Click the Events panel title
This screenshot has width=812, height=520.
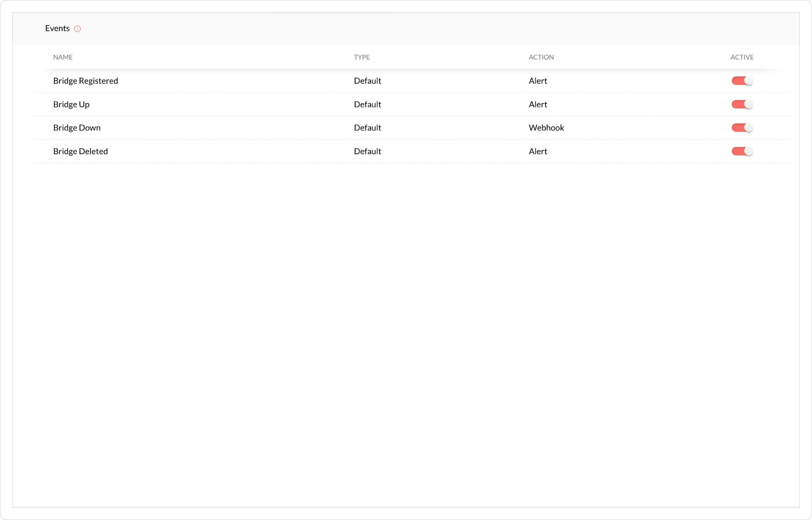click(57, 28)
